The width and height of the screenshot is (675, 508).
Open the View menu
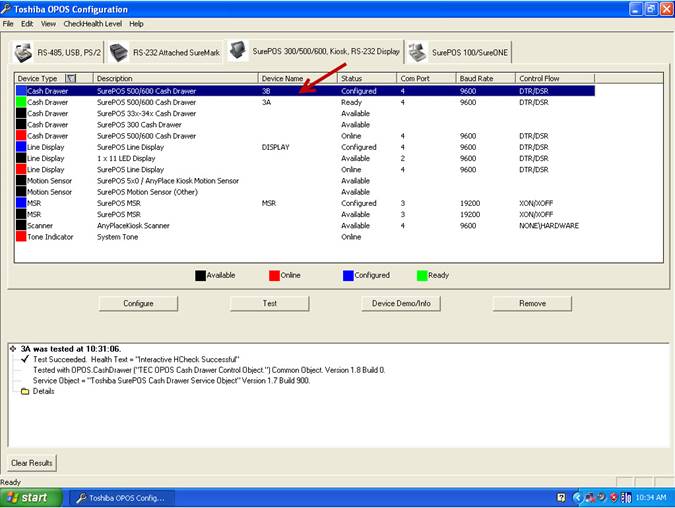pyautogui.click(x=48, y=23)
